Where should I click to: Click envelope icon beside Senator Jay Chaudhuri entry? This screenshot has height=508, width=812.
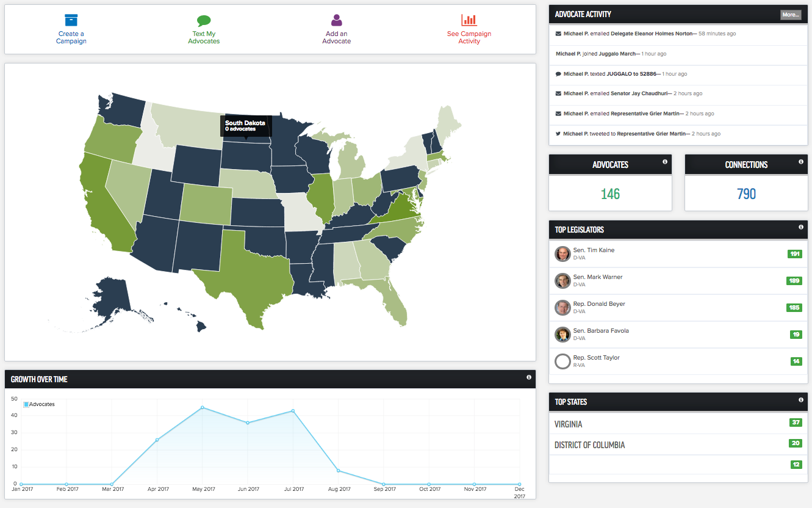point(558,93)
